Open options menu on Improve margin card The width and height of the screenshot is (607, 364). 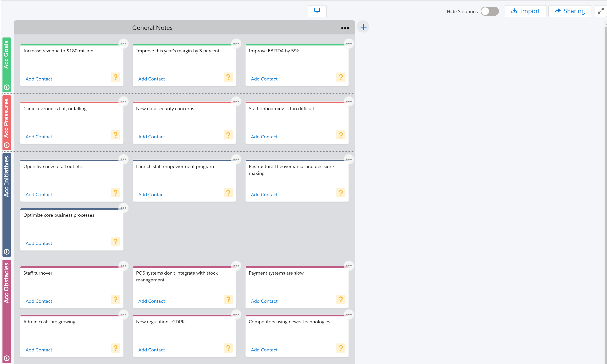[236, 44]
